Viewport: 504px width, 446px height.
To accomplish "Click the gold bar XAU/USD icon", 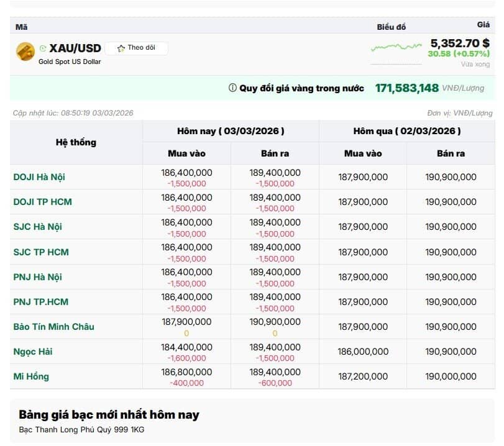I will [x=25, y=52].
